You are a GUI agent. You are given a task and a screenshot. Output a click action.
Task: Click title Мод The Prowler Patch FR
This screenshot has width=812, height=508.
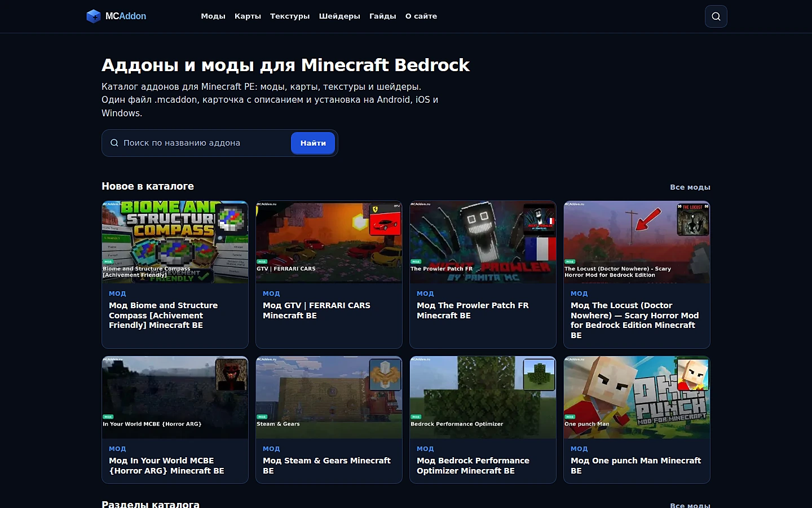[473, 310]
